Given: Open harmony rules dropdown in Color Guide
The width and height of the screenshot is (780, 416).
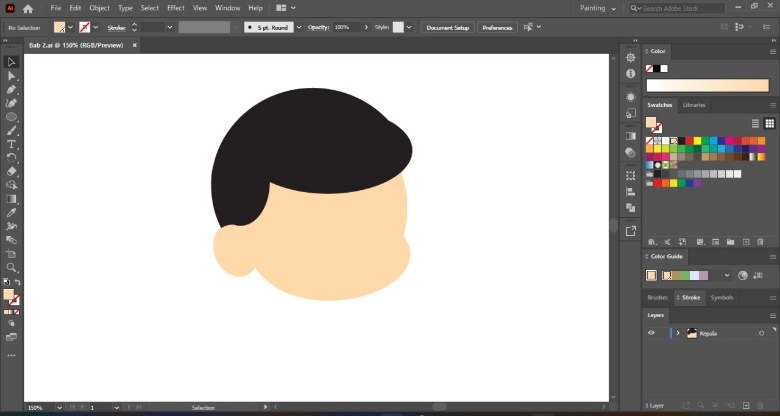Looking at the screenshot, I should (727, 275).
